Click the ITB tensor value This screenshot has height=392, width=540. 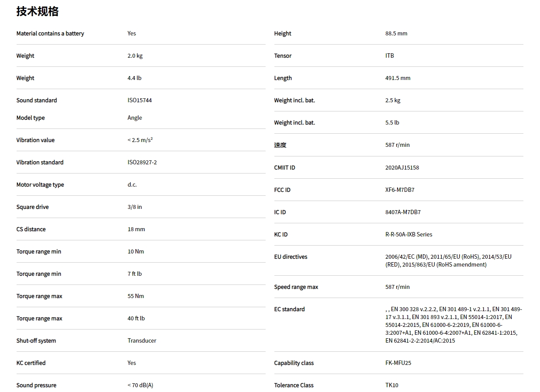(389, 56)
